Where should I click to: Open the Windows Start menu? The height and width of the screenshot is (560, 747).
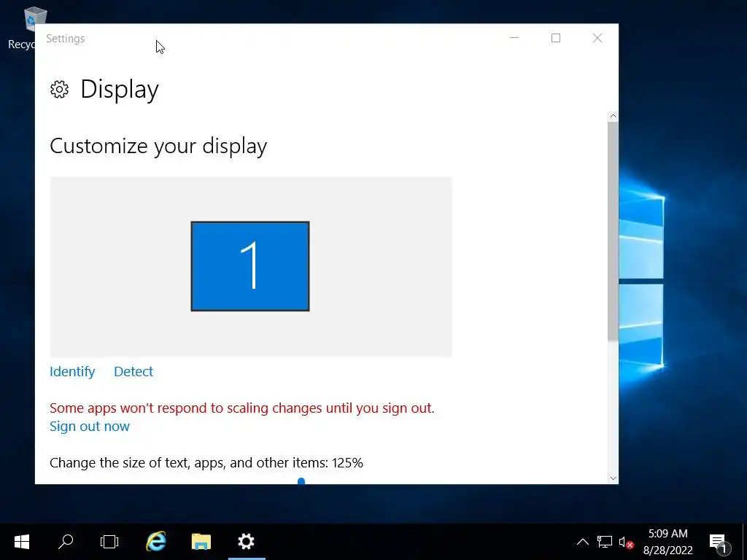point(22,542)
